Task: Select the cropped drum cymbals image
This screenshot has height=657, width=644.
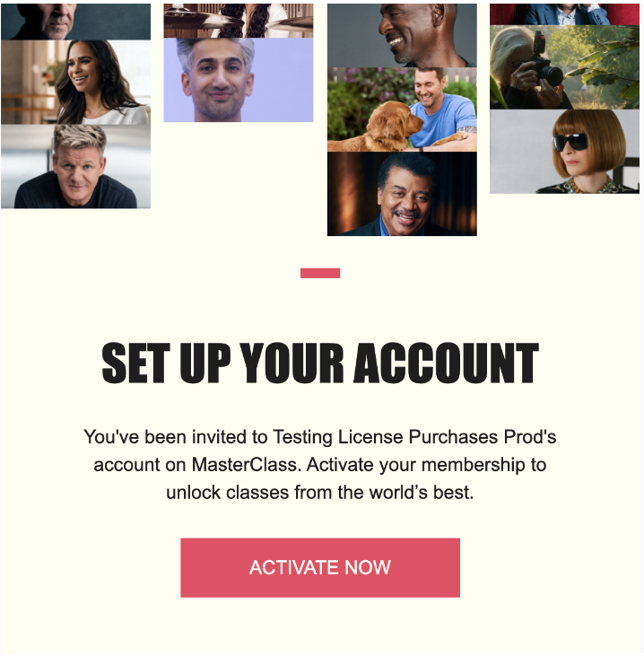Action: (239, 21)
